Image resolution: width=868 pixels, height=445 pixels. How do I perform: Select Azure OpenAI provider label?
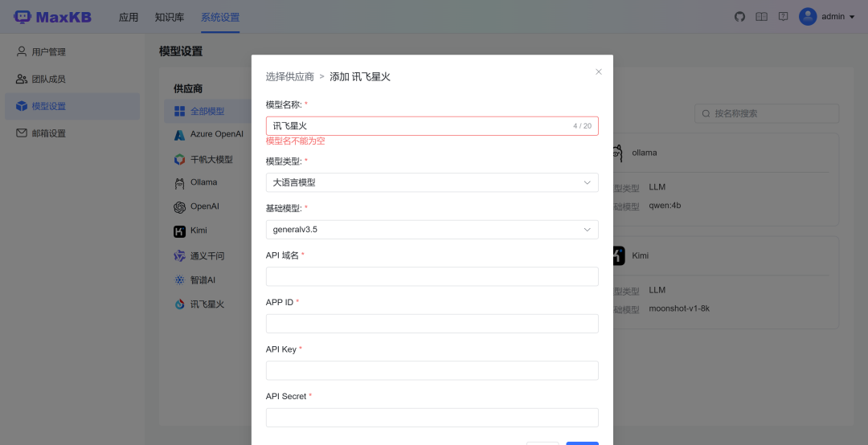coord(217,134)
